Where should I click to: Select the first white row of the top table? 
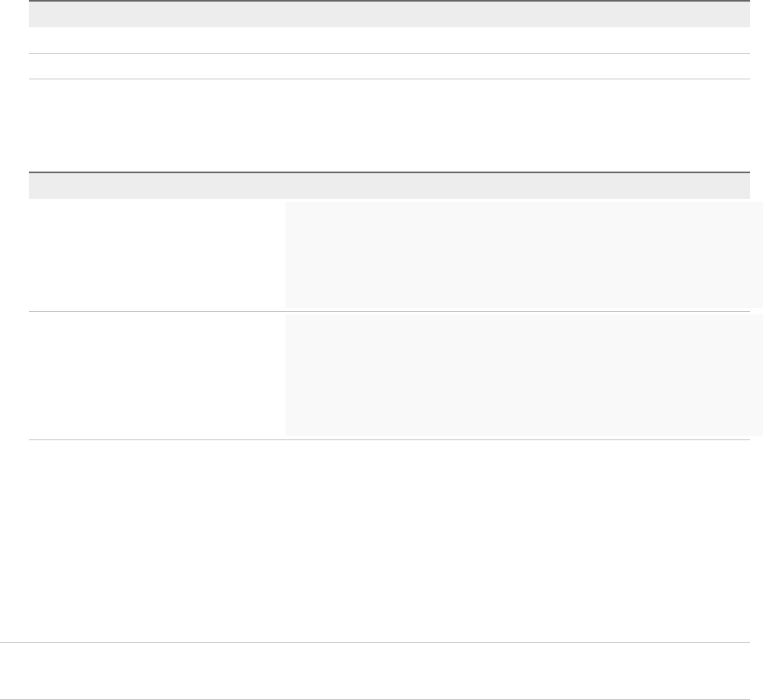[390, 40]
